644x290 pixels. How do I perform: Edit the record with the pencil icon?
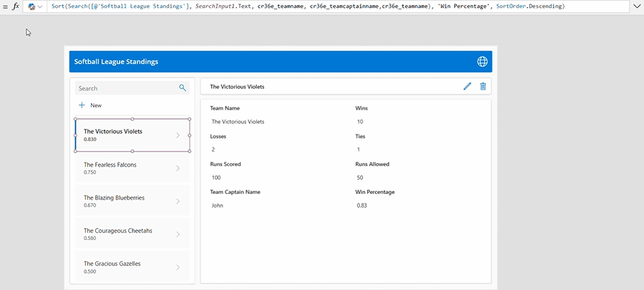467,87
